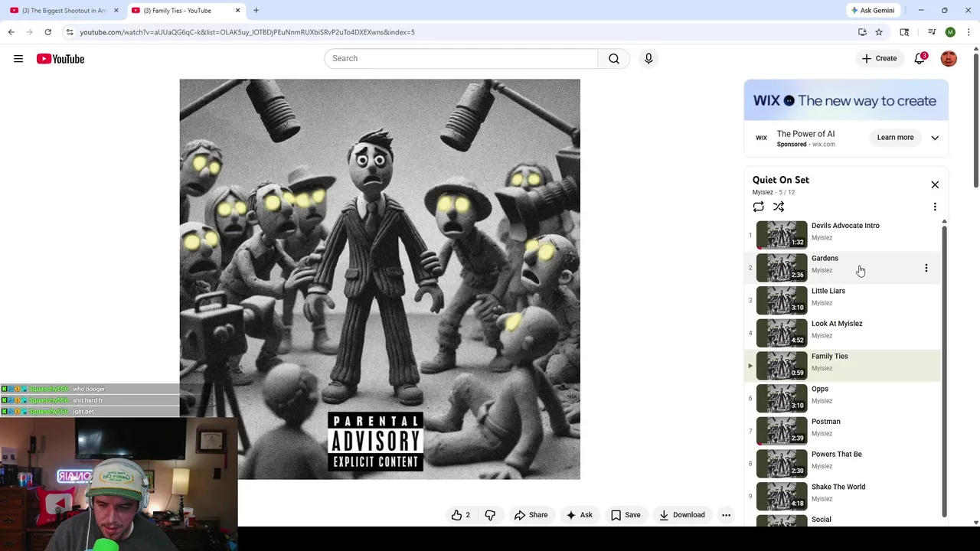Screen dimensions: 980x551
Task: Open action menu for Gardens track
Action: tap(926, 268)
